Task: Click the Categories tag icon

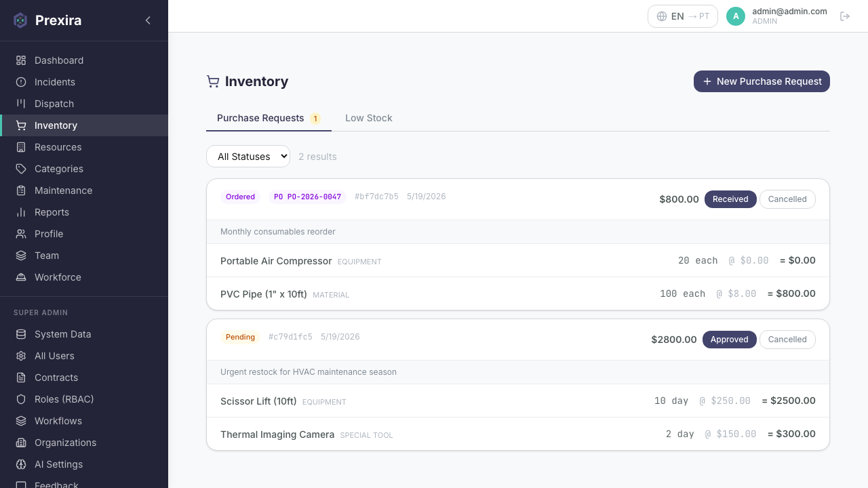Action: [21, 169]
